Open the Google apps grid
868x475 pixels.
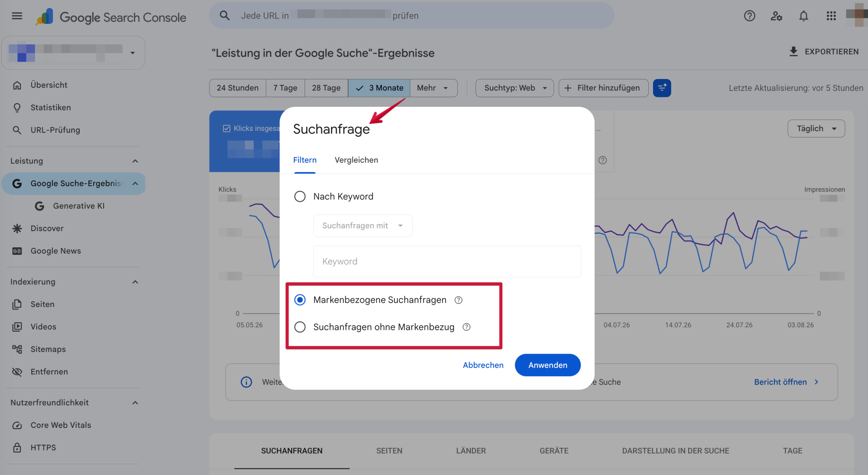pyautogui.click(x=831, y=16)
